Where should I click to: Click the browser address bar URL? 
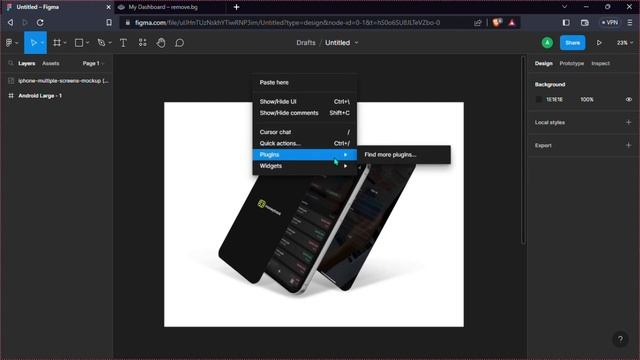coord(287,22)
